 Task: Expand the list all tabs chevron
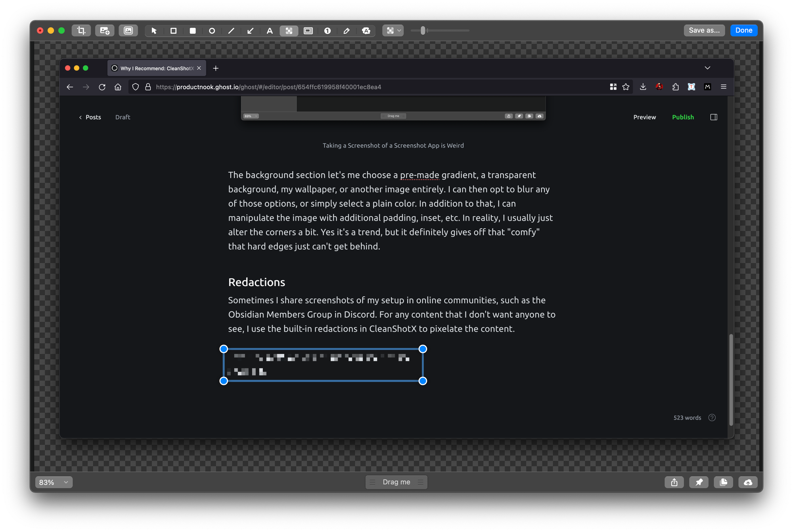tap(707, 68)
